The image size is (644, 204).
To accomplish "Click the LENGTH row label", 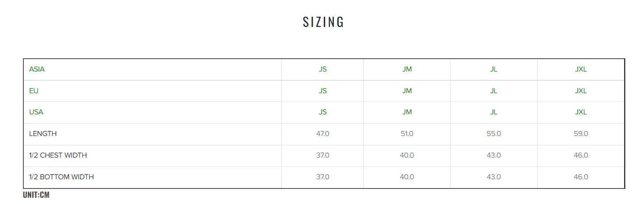I will [43, 134].
